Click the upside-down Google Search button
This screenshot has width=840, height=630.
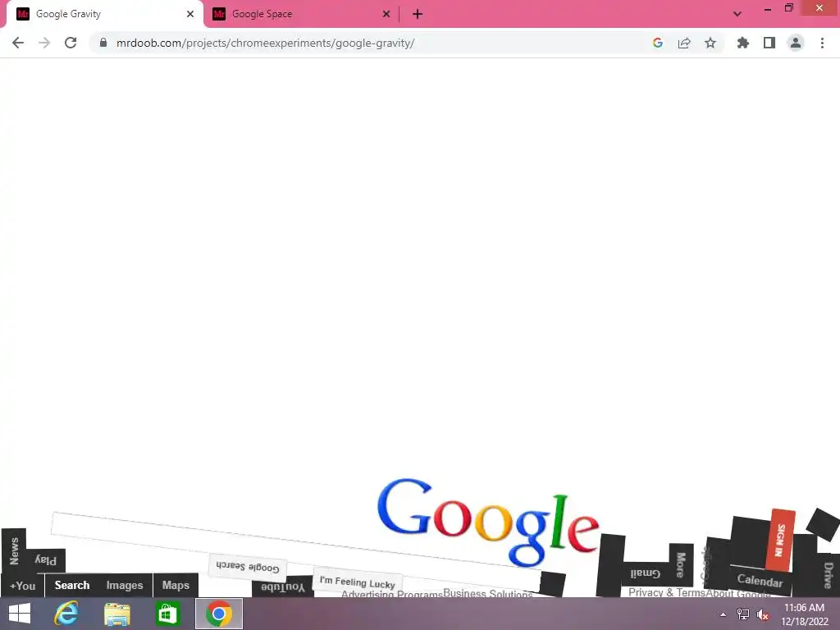(x=248, y=568)
